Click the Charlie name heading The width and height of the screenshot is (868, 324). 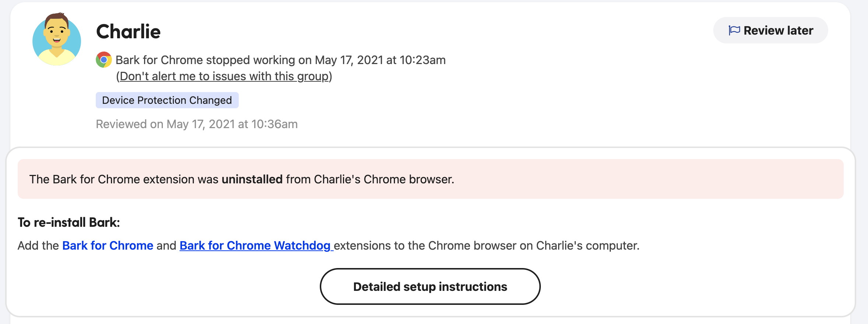coord(128,32)
